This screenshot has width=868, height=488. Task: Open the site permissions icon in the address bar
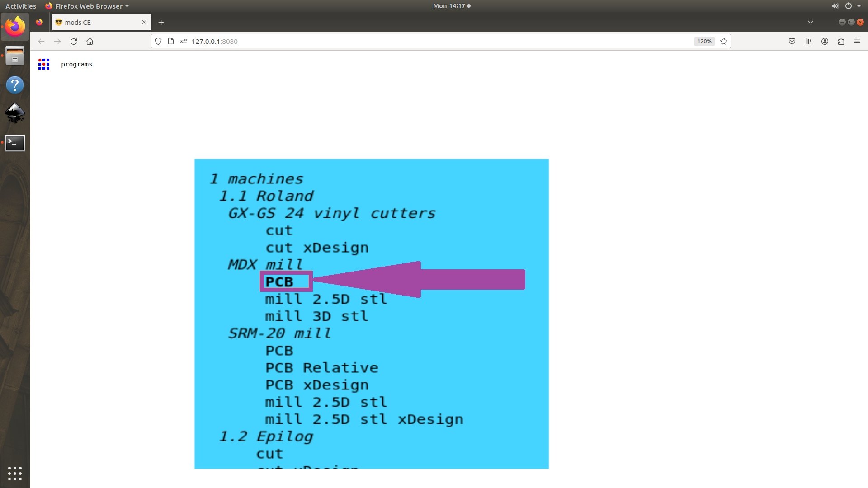184,41
